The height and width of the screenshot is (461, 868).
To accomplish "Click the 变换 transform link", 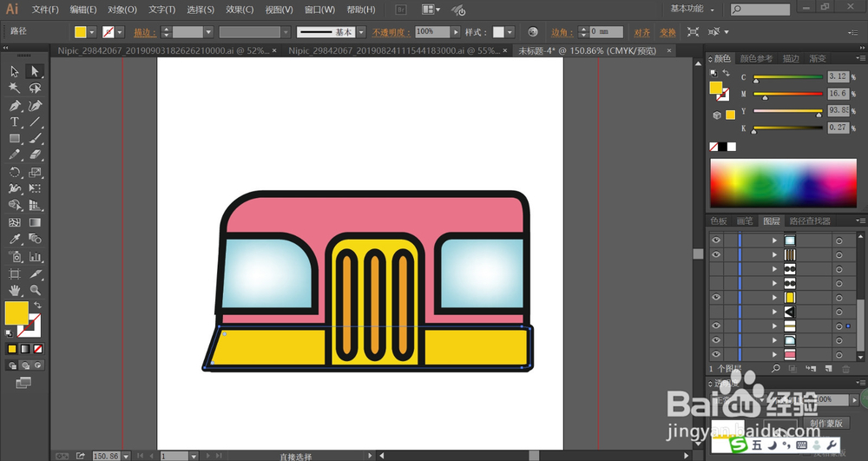I will (x=667, y=32).
